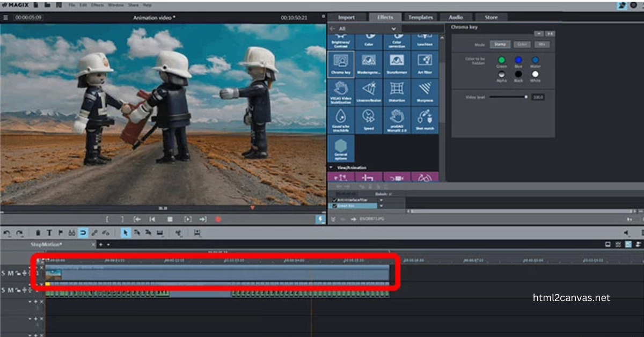This screenshot has width=644, height=337.
Task: Open the Distortion effect tile
Action: point(397,92)
